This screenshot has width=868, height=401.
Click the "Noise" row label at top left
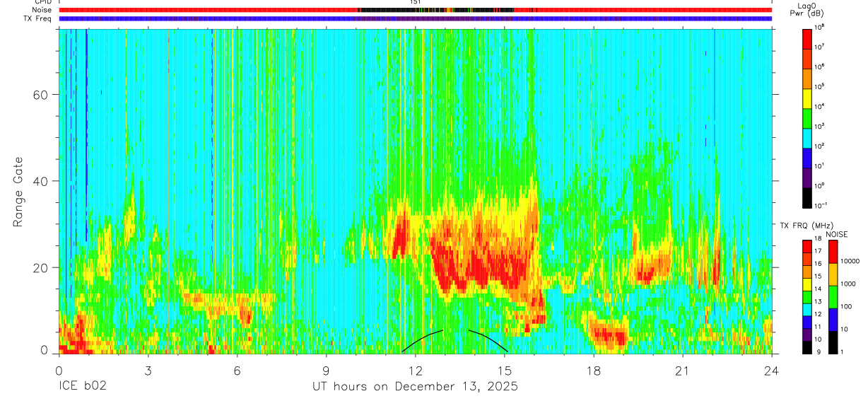pos(42,10)
